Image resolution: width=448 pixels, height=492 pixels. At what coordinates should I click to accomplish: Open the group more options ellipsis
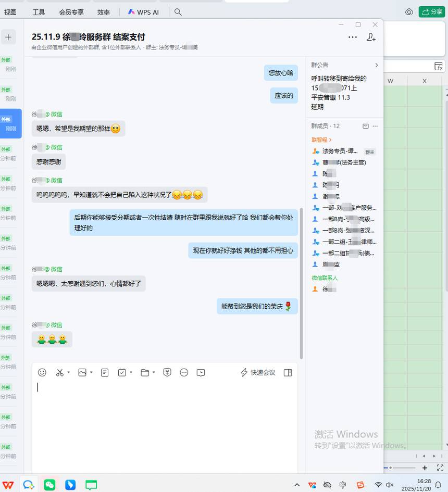tap(353, 37)
